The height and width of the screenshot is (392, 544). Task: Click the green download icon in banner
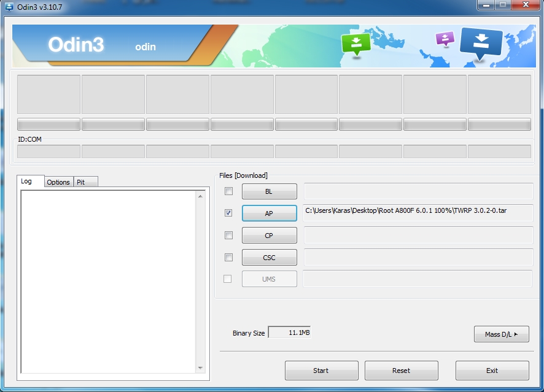356,44
